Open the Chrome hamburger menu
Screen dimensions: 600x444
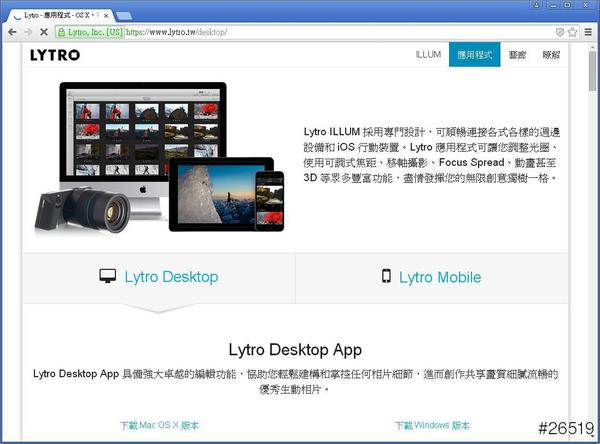[588, 32]
